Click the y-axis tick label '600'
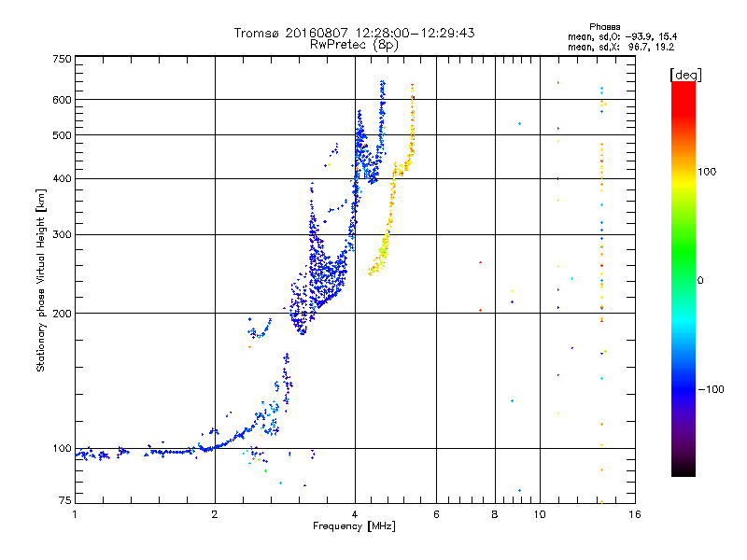 (x=62, y=100)
